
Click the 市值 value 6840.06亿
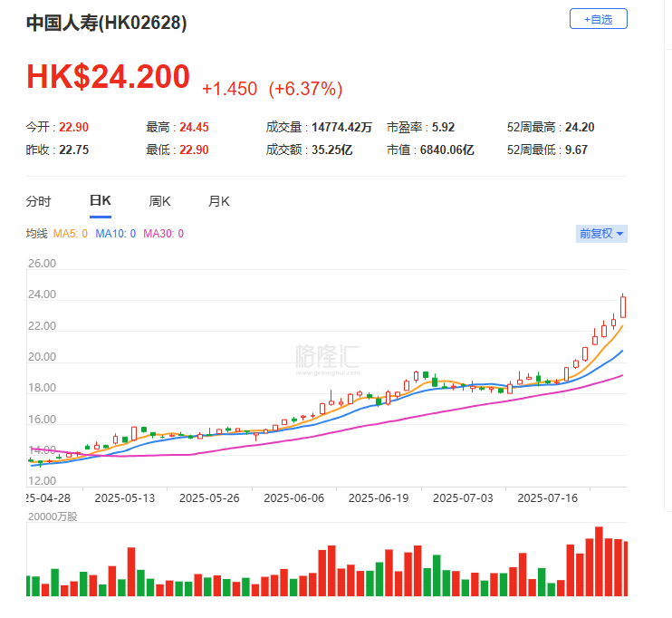pyautogui.click(x=447, y=150)
